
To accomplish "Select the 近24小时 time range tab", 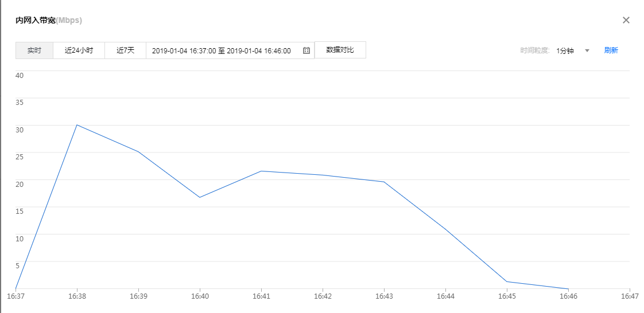I will (79, 50).
